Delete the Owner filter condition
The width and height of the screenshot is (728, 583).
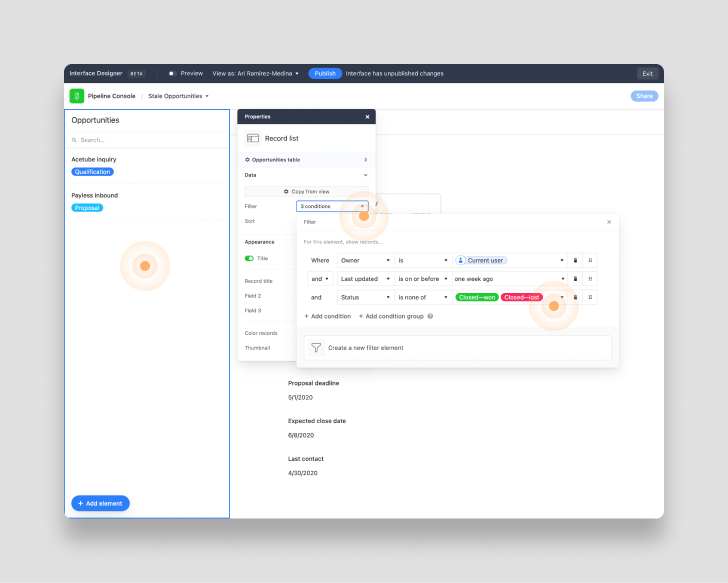coord(575,260)
